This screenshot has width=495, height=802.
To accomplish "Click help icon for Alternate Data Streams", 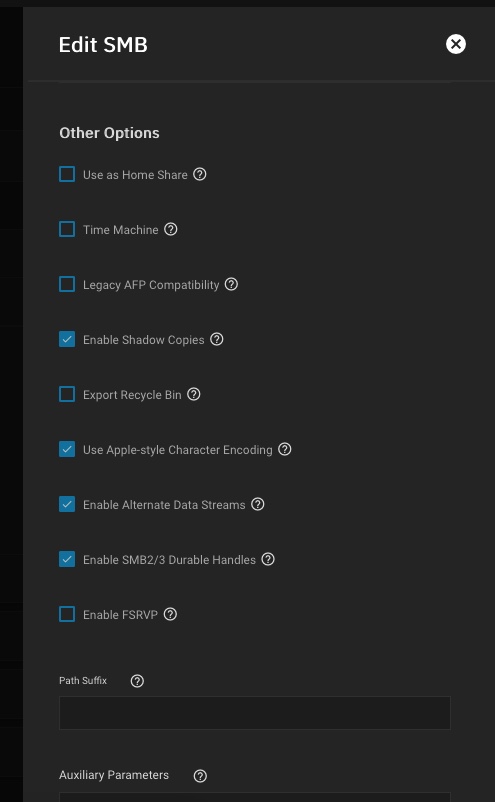I will (x=258, y=504).
